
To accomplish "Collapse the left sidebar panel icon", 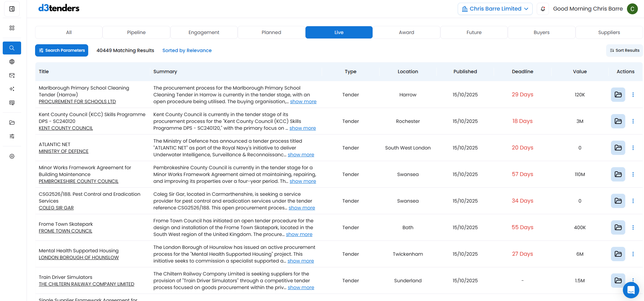I will click(x=12, y=9).
